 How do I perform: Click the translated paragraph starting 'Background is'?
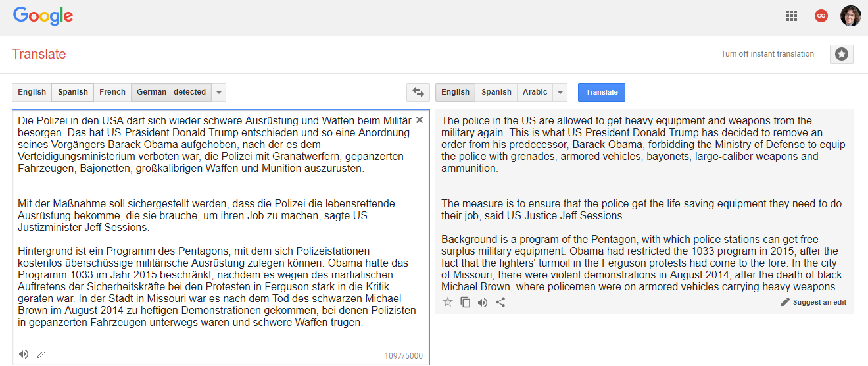pyautogui.click(x=641, y=263)
